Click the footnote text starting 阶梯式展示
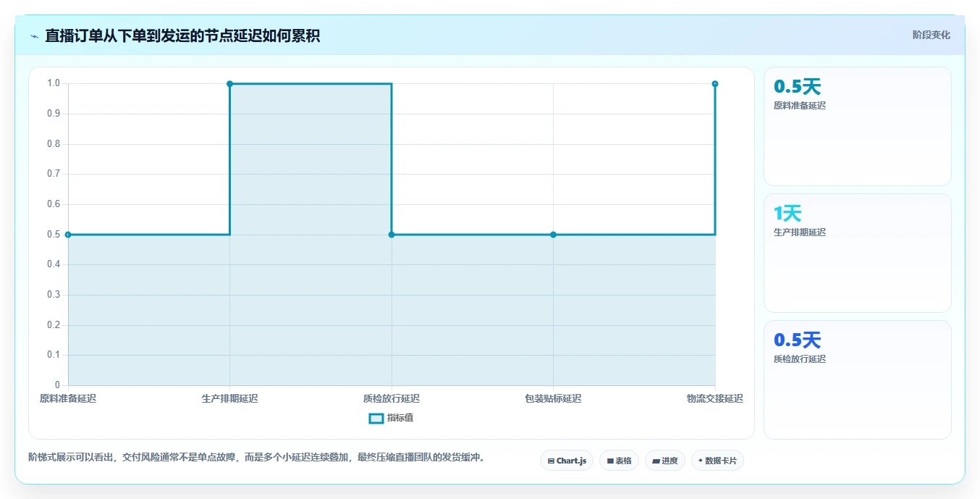The height and width of the screenshot is (499, 980). tap(256, 458)
